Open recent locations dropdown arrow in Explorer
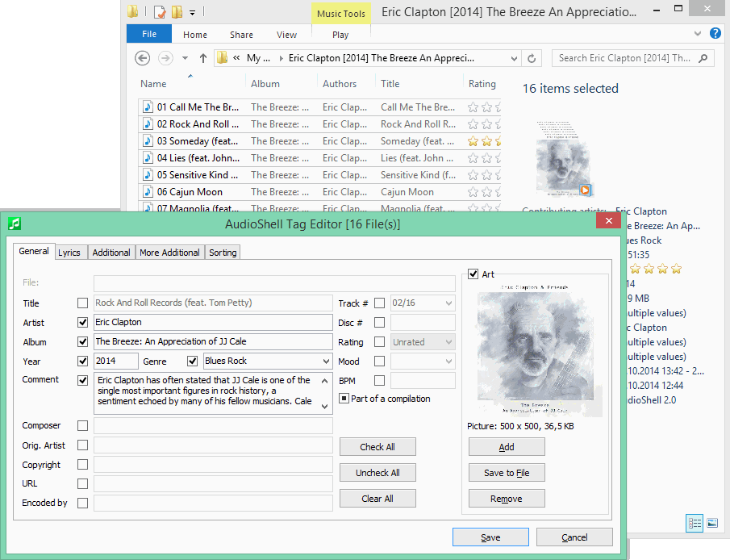The image size is (730, 560). coord(185,58)
